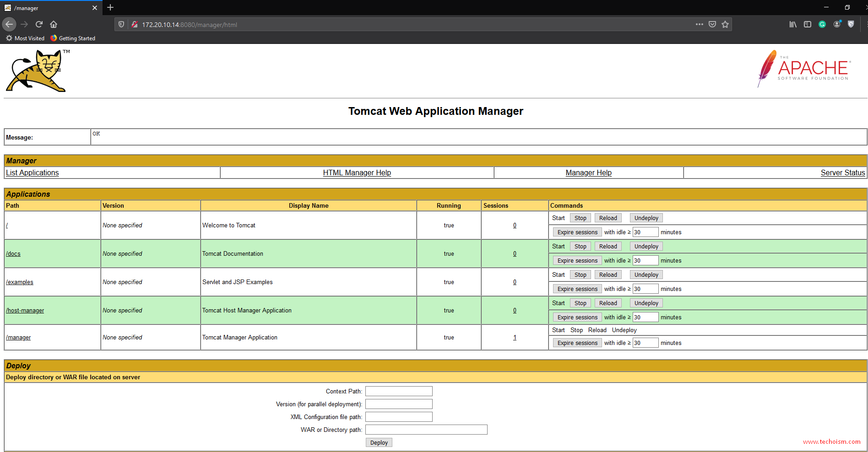The width and height of the screenshot is (868, 452).
Task: Click the Tomcat cat logo
Action: (x=38, y=71)
